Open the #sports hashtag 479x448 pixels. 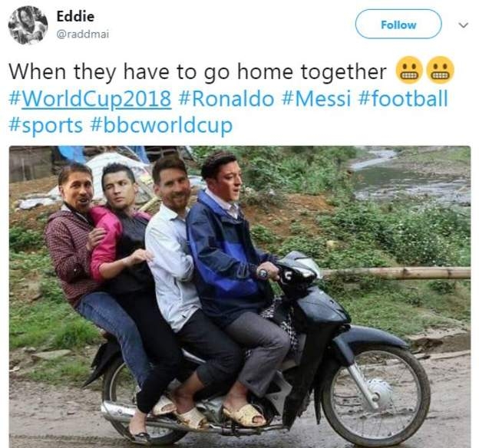[x=46, y=126]
